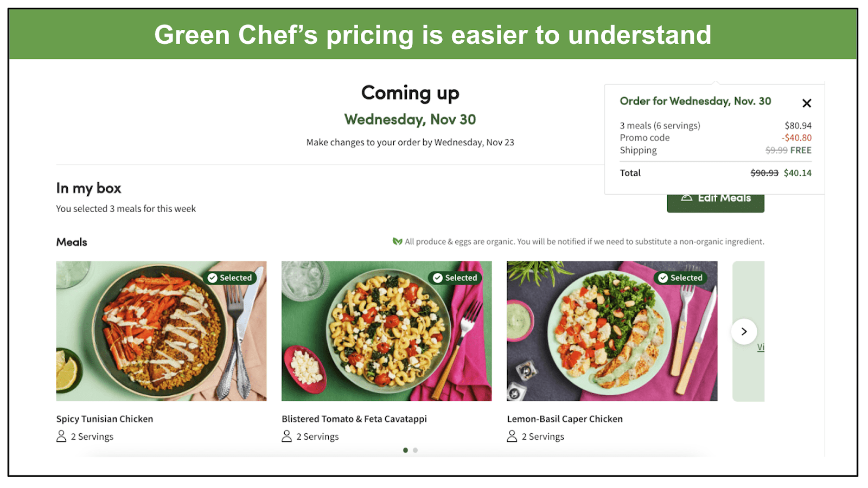Select the first carousel page dot
Viewport: 868px width, 488px height.
405,450
